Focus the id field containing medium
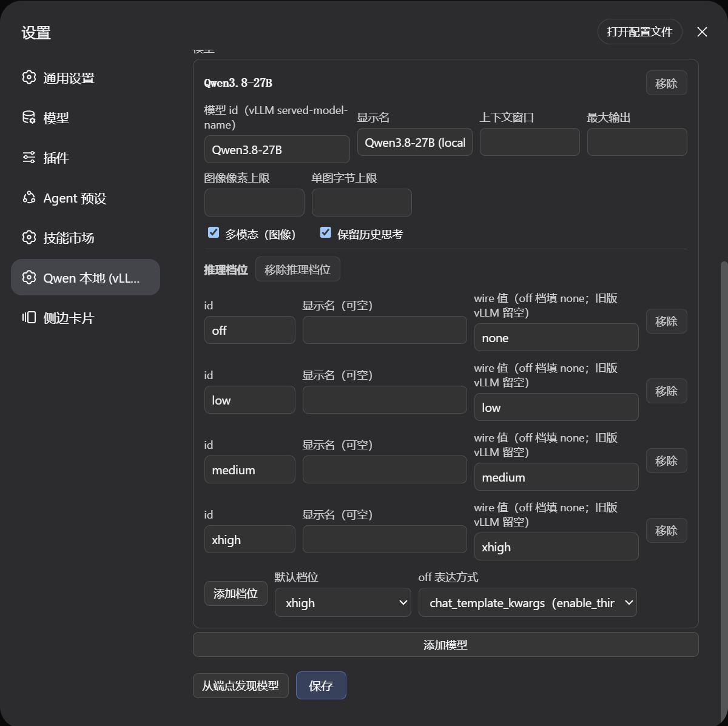The width and height of the screenshot is (728, 726). point(250,469)
